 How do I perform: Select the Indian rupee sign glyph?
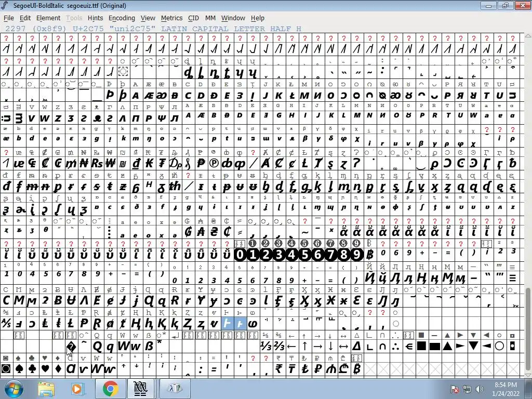(279, 368)
